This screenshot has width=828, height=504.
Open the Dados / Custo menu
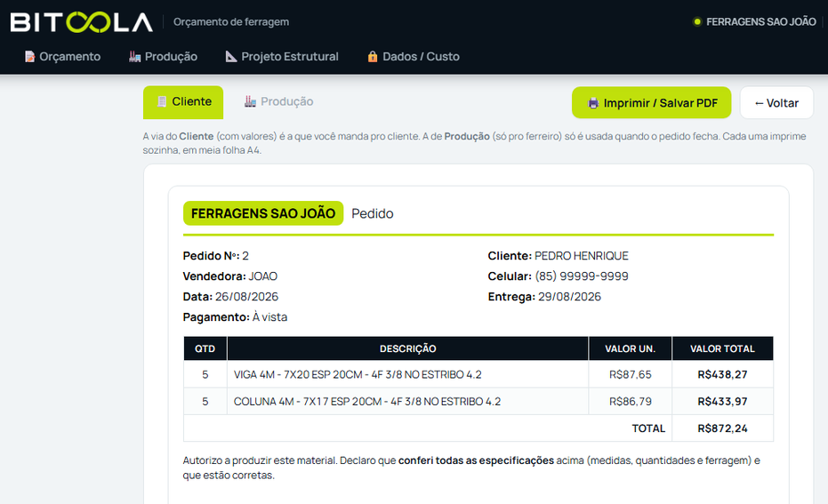414,57
